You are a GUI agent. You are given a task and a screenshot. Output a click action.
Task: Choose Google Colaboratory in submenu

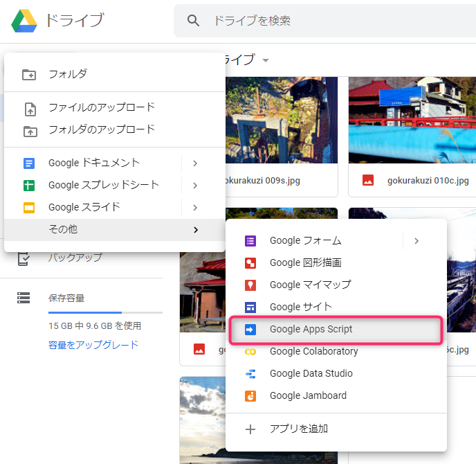(336, 352)
